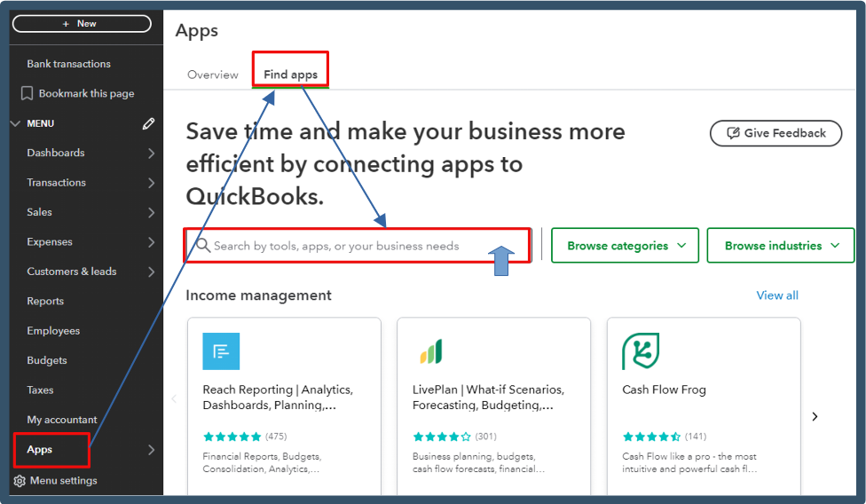Image resolution: width=866 pixels, height=504 pixels.
Task: Open Menu settings gear icon
Action: tap(20, 481)
